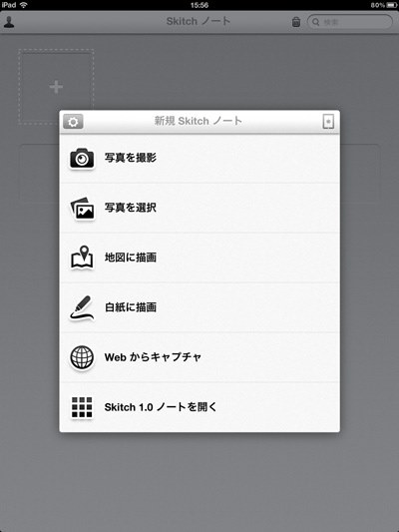Tap the globe icon for Web capture
This screenshot has height=532, width=399.
click(82, 357)
